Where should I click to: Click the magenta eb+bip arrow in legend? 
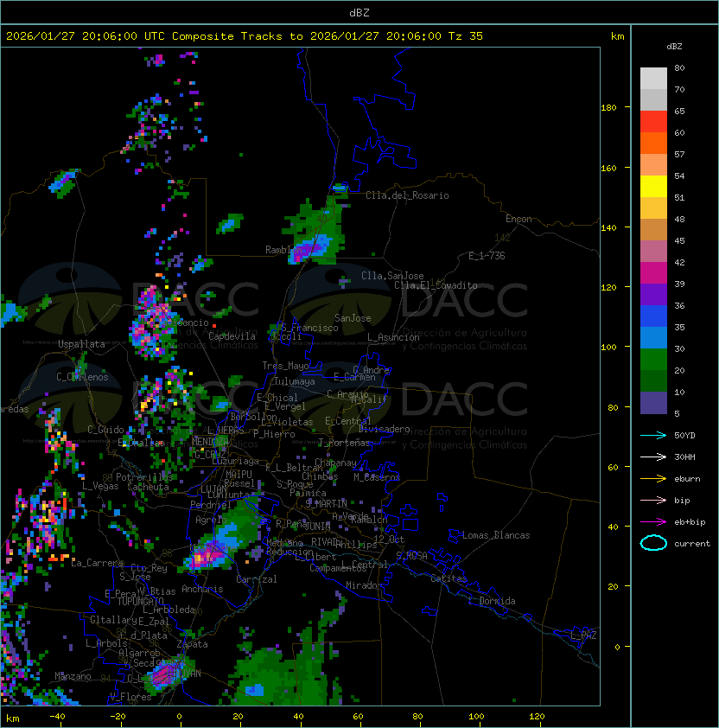(x=653, y=522)
